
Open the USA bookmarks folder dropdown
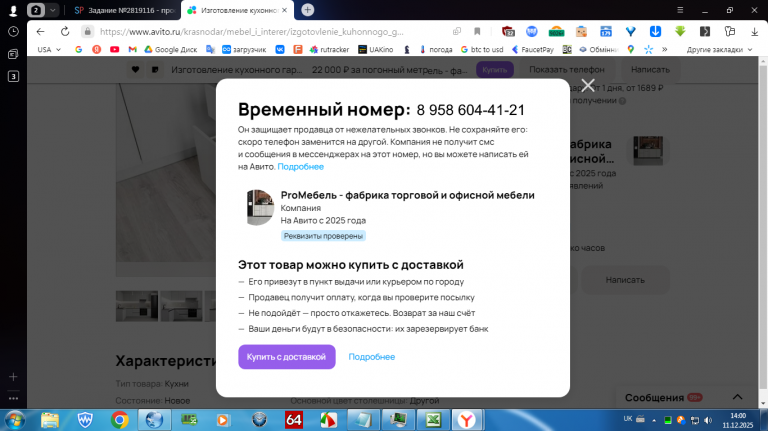point(49,49)
